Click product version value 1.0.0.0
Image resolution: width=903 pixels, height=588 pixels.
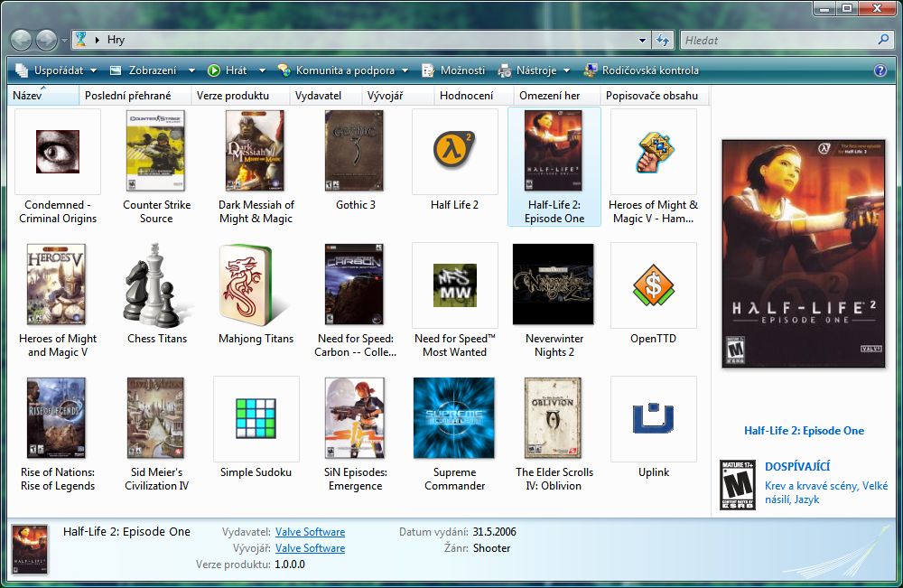[290, 565]
